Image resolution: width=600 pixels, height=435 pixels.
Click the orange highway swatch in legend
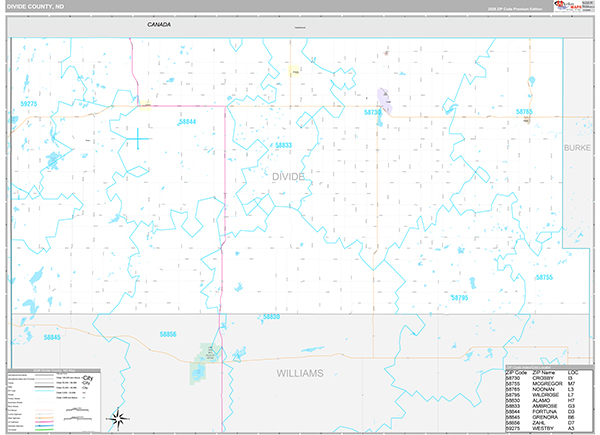tap(44, 418)
